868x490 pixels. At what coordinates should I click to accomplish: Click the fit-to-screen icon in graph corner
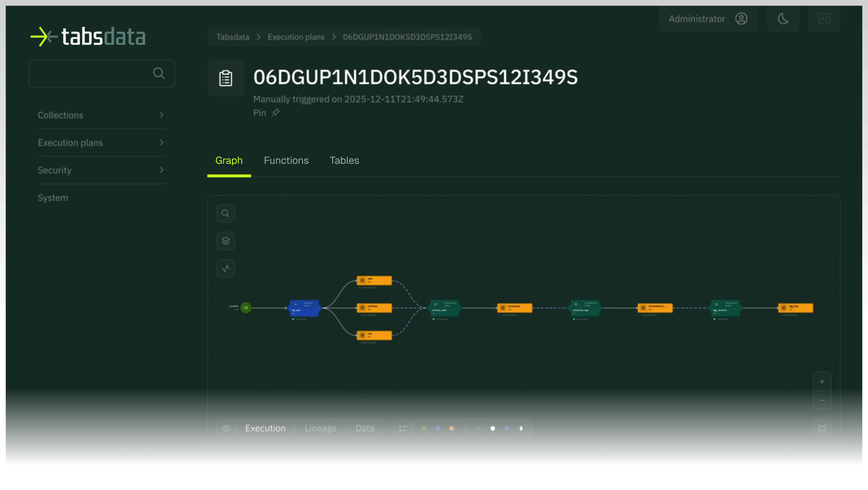822,428
